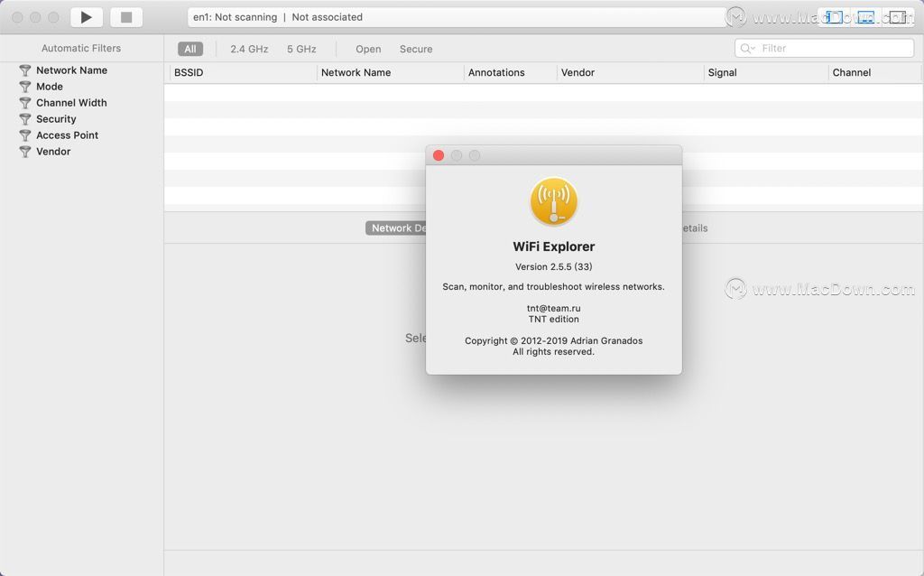This screenshot has width=924, height=576.
Task: Stop scanning with the stop button
Action: click(126, 17)
